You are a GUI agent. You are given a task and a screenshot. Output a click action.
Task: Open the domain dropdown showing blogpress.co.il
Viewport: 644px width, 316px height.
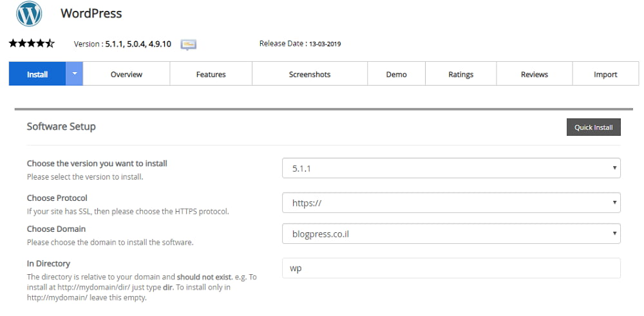(451, 234)
